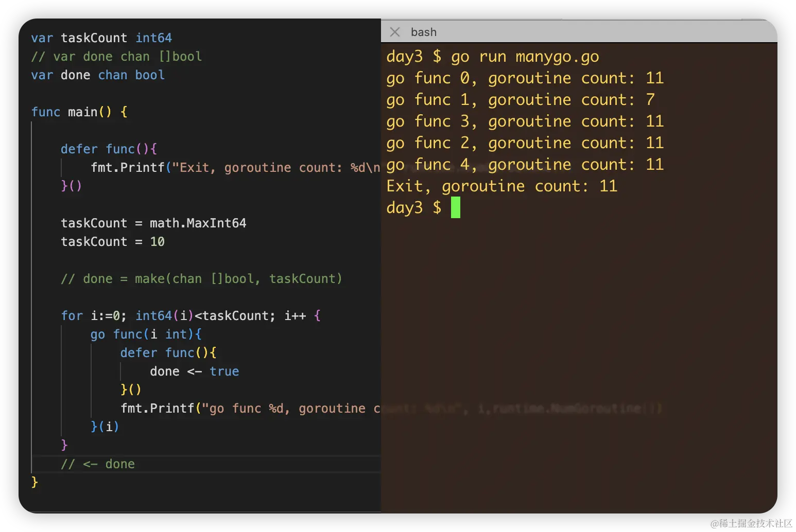Click terminal output 'Exit, goroutine count: 11'

(502, 186)
